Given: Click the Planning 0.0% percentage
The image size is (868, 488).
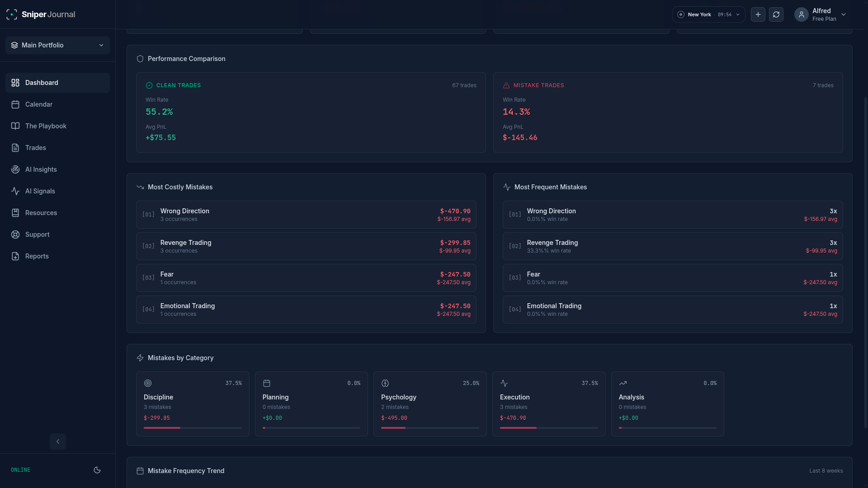Looking at the screenshot, I should coord(354,383).
